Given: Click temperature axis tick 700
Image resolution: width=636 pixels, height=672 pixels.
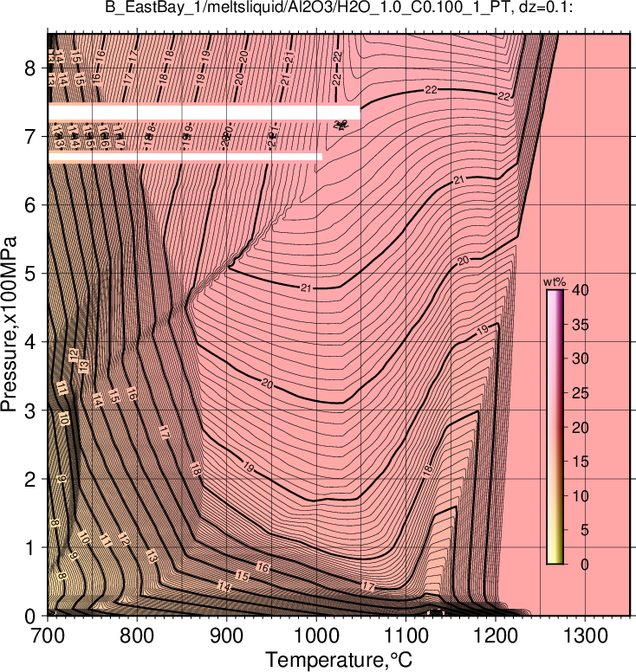Looking at the screenshot, I should pos(47,636).
